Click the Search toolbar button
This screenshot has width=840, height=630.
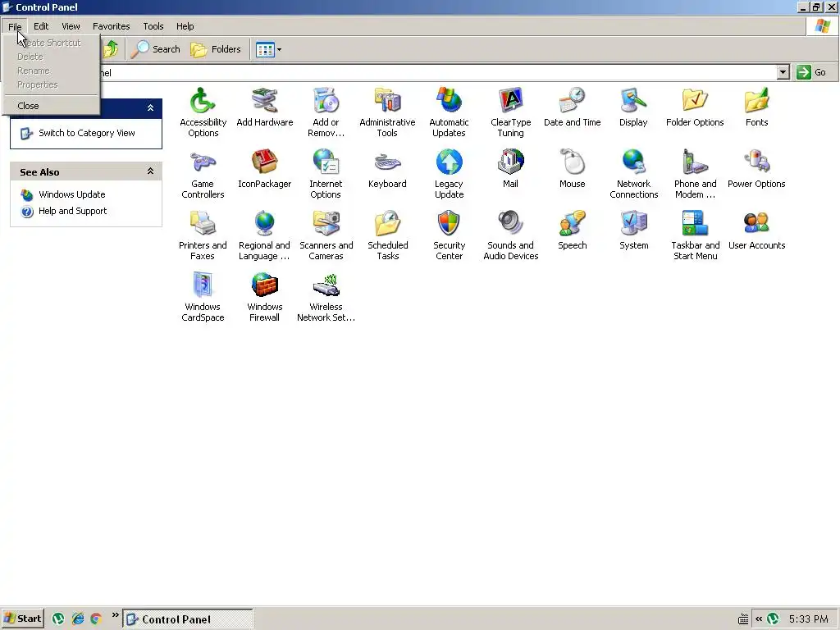[156, 49]
